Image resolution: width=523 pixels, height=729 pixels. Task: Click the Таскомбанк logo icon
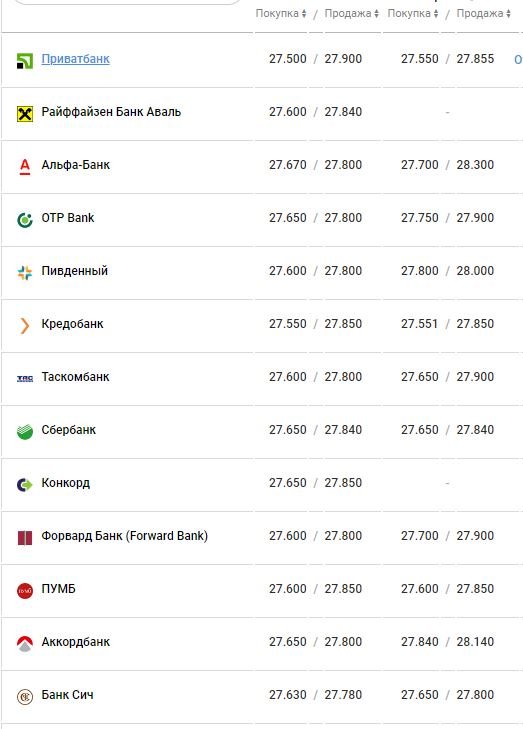pos(25,379)
